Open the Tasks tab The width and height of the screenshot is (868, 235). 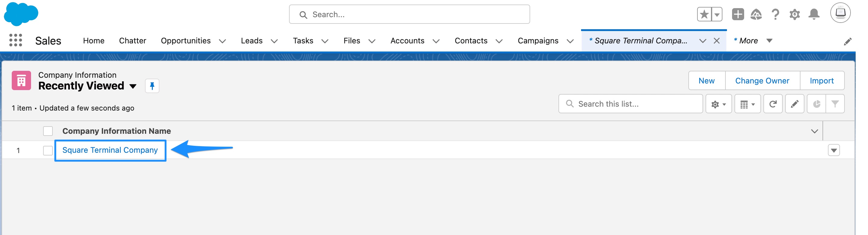[303, 41]
